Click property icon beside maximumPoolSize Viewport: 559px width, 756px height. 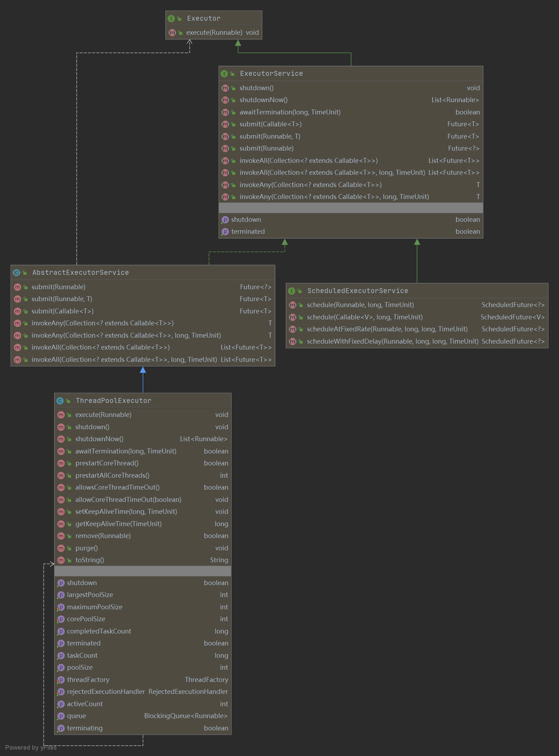[x=61, y=607]
